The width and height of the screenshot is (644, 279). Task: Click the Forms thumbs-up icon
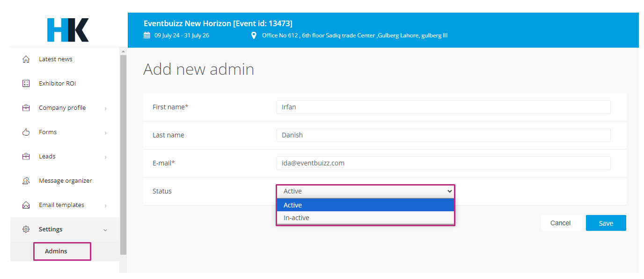point(26,132)
